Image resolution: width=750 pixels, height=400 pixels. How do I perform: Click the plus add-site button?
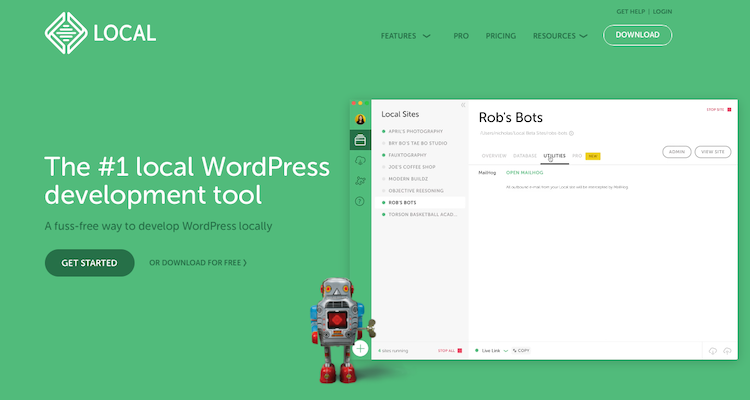coord(360,348)
